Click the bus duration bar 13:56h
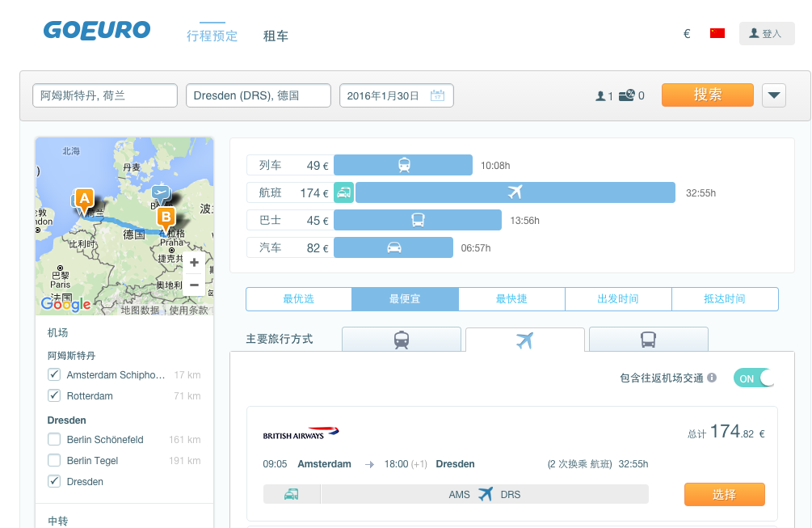The width and height of the screenshot is (812, 528). [x=418, y=220]
